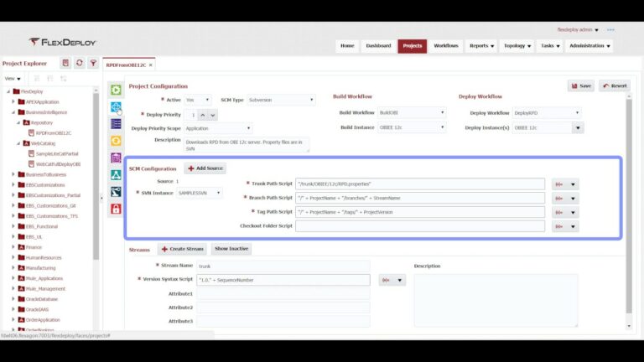The width and height of the screenshot is (644, 362).
Task: Click the refresh icon in Project Explorer
Action: (80, 63)
